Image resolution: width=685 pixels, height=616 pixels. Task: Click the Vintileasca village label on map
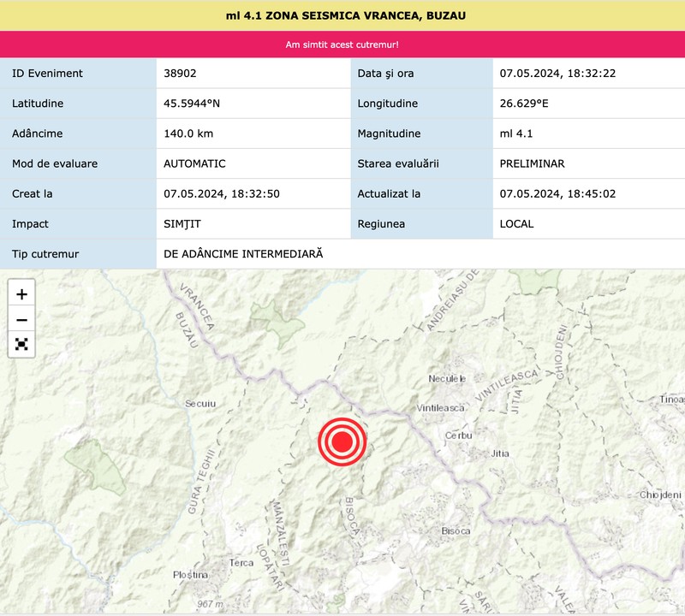click(x=440, y=408)
